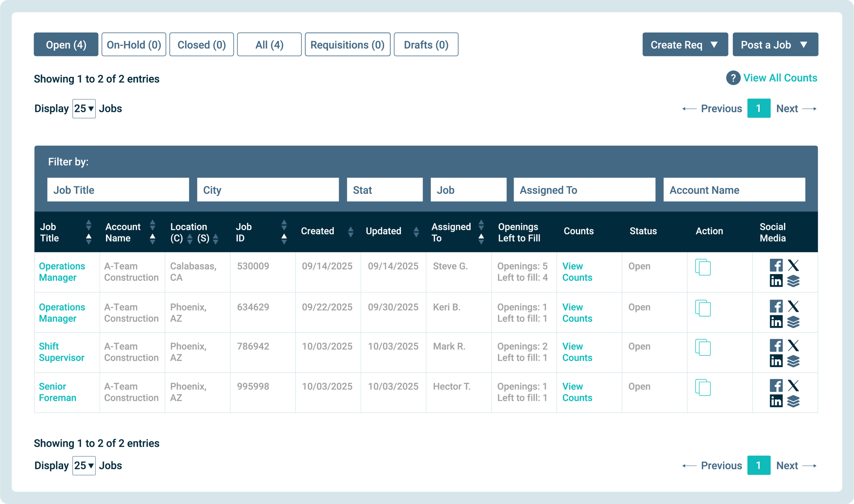View Counts for Senior Foreman job
Screen dimensions: 854x504
(577, 392)
